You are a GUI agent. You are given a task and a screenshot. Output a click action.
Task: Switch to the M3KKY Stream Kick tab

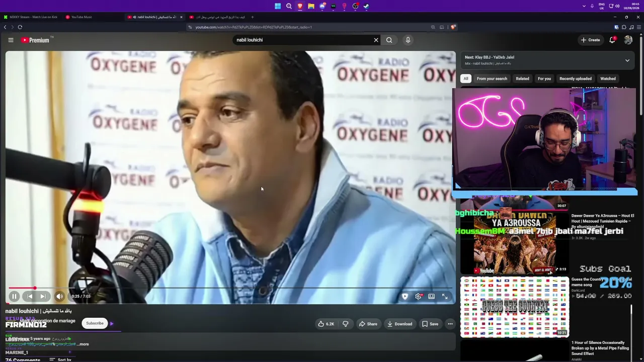[x=30, y=17]
